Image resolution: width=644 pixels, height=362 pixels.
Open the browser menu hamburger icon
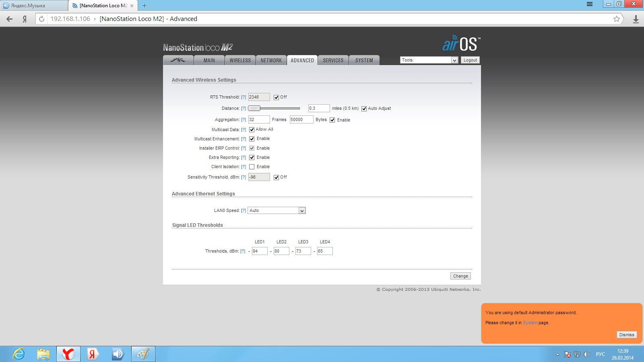point(590,4)
